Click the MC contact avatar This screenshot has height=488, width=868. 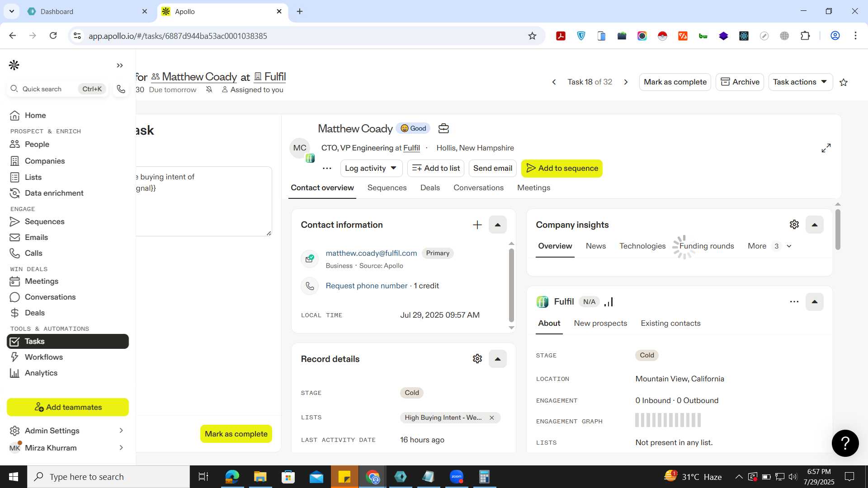(x=300, y=148)
